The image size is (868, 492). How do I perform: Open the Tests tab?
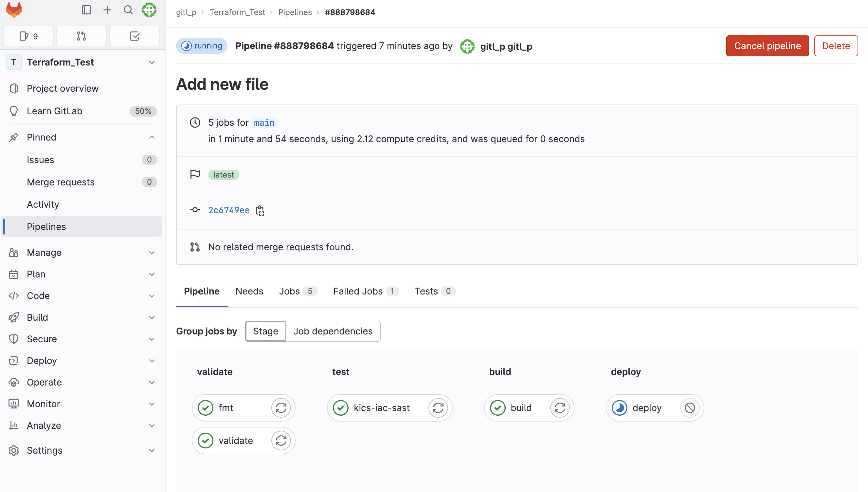[x=426, y=291]
